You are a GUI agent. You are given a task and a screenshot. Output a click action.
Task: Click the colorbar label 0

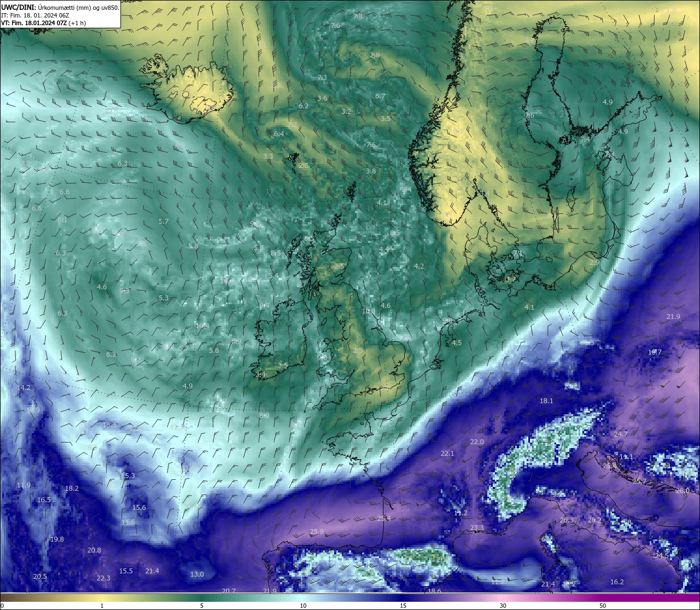tap(2, 606)
